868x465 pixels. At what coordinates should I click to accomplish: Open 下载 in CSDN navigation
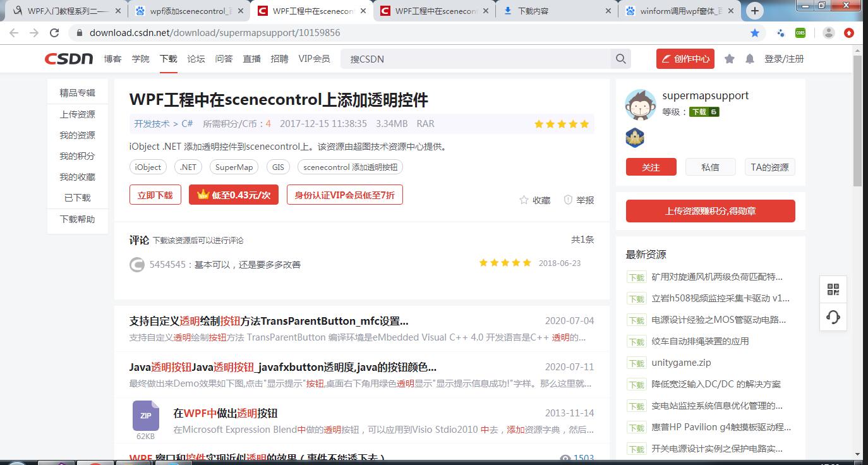click(x=169, y=59)
